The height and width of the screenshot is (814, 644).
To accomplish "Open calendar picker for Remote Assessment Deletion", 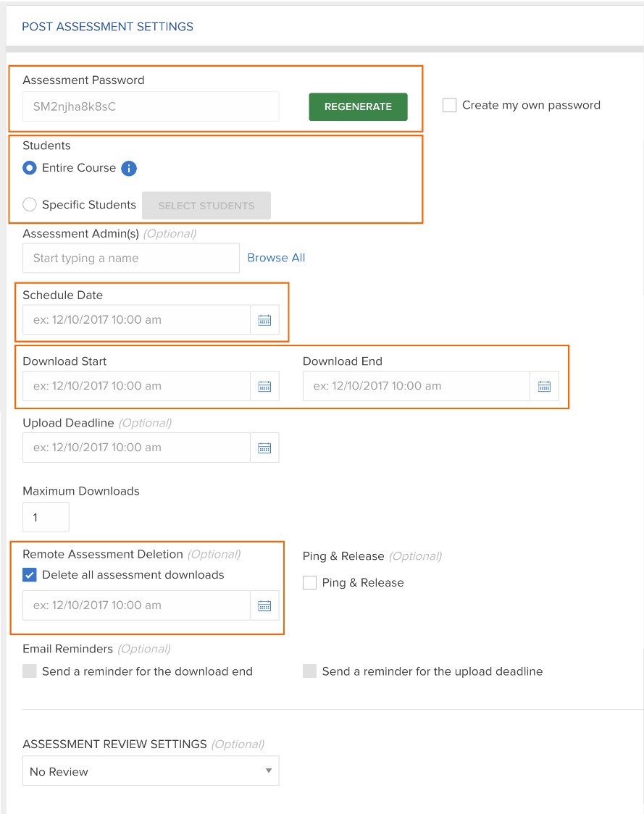I will tap(264, 605).
